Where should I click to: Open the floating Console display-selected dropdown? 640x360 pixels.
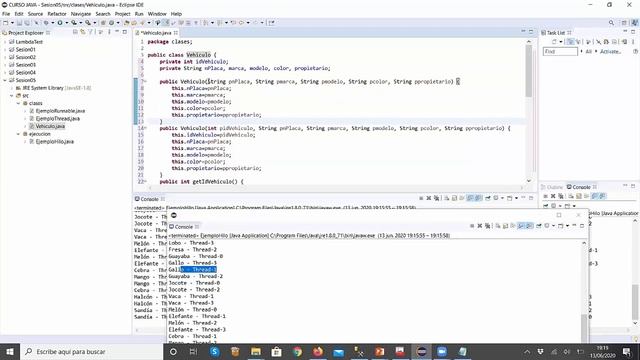point(553,226)
